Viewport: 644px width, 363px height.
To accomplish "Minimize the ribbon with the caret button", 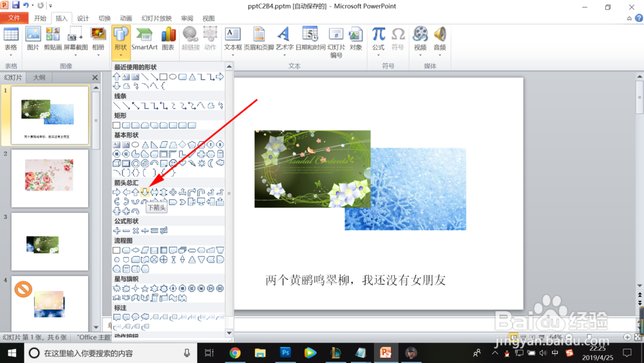I will click(x=629, y=19).
